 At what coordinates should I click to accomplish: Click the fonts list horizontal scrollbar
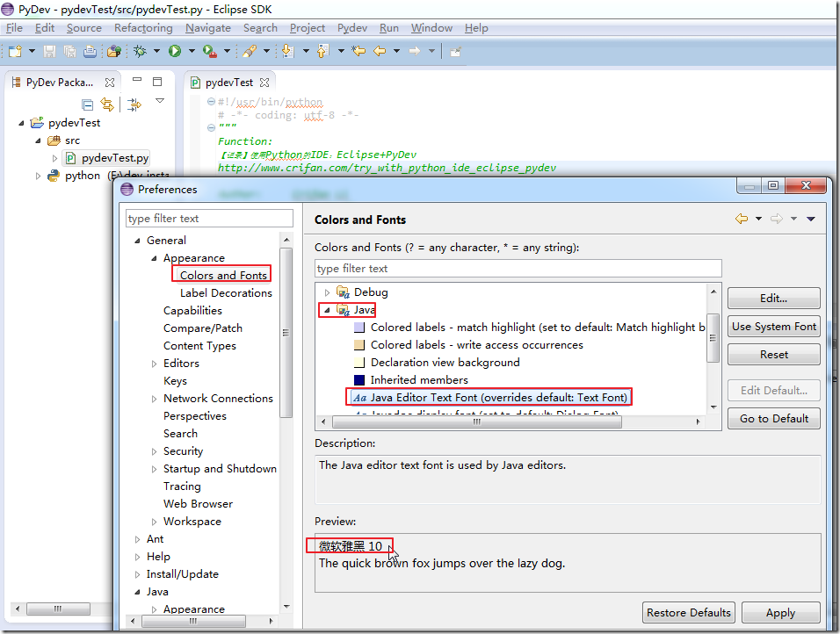click(477, 422)
